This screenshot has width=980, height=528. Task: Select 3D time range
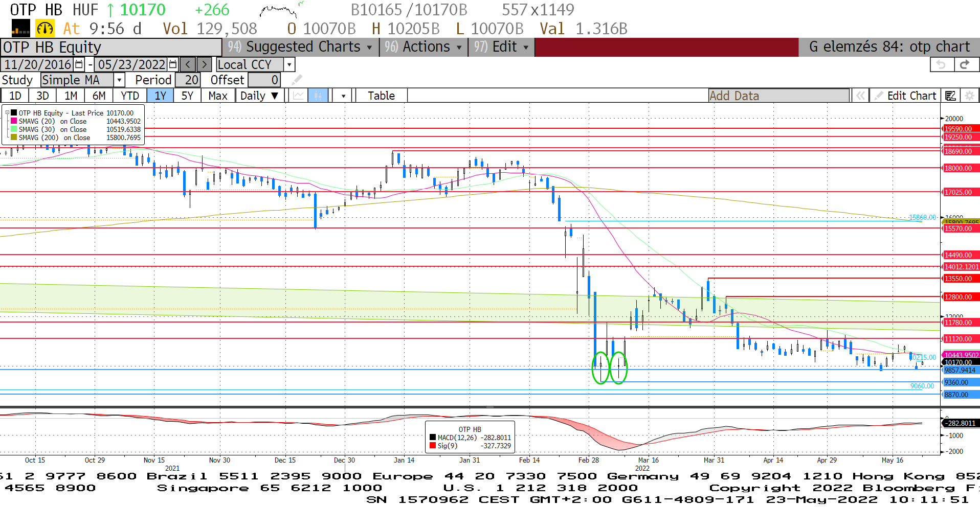click(42, 96)
